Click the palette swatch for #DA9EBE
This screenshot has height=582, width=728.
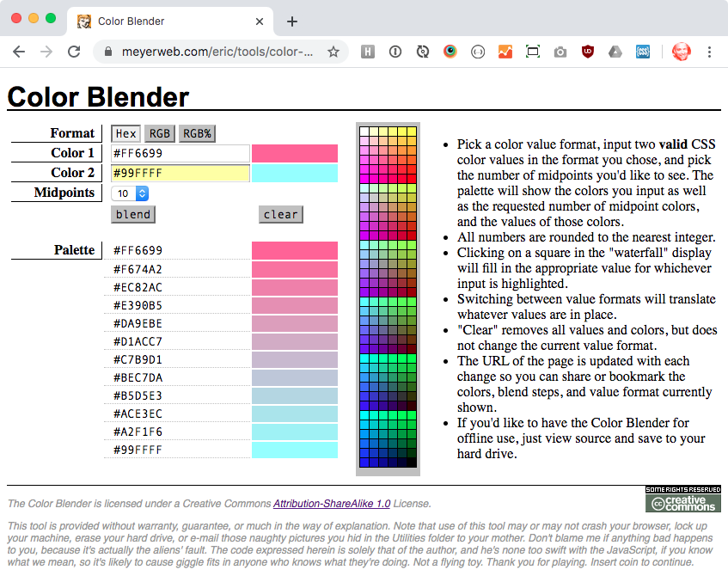point(295,323)
